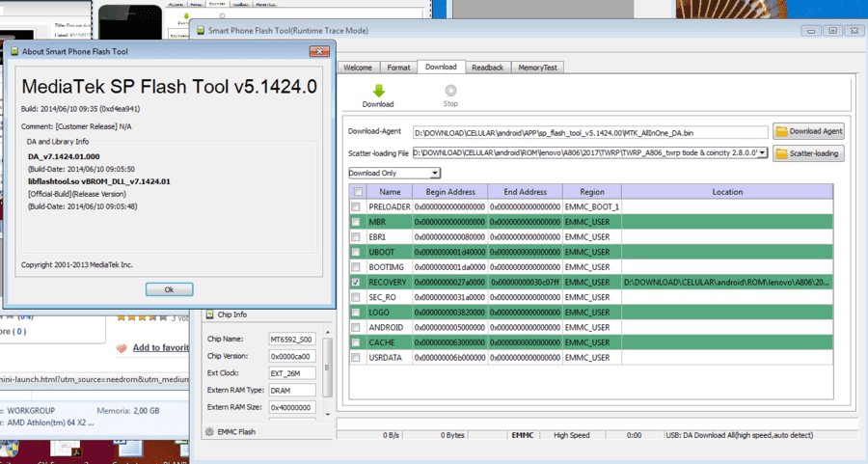Click Chip Info panel scrollbar down arrow

[328, 414]
